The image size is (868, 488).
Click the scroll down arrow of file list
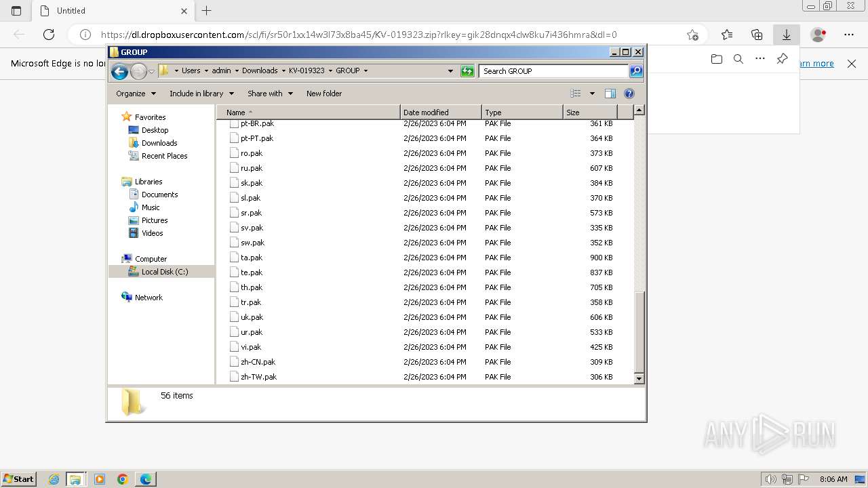[639, 380]
